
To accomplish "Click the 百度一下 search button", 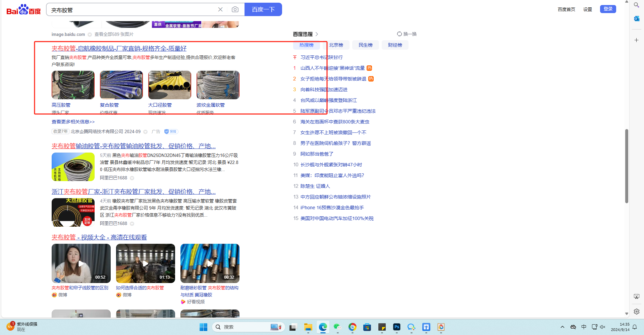I will 263,9.
